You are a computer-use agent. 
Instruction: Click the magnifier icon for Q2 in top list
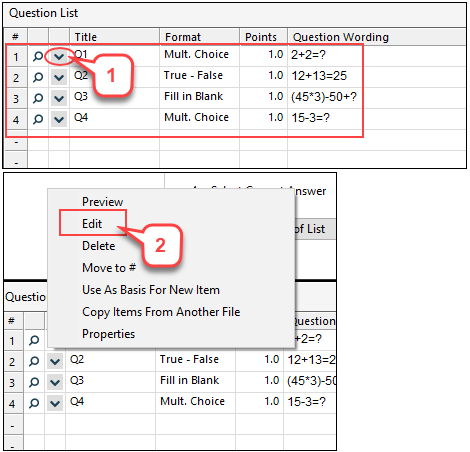click(x=38, y=78)
